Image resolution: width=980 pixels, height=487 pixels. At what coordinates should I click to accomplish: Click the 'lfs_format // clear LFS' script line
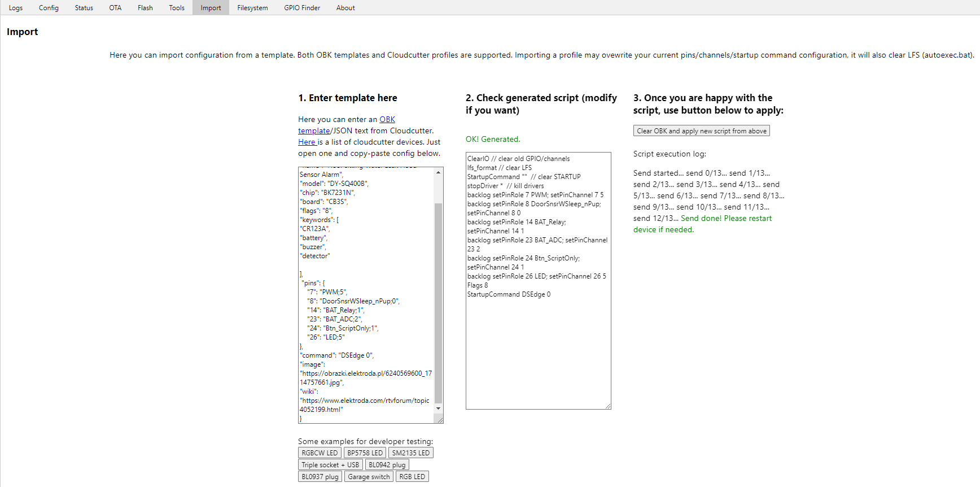(500, 168)
